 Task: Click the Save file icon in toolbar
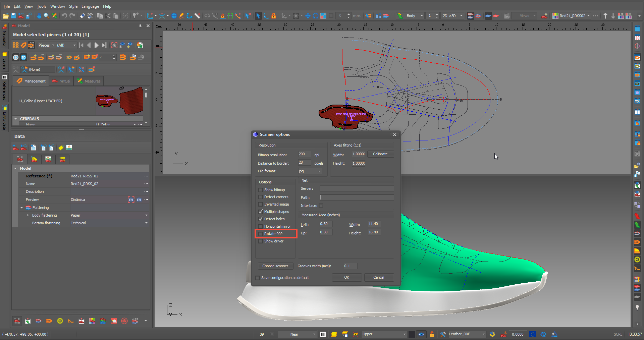coord(13,16)
